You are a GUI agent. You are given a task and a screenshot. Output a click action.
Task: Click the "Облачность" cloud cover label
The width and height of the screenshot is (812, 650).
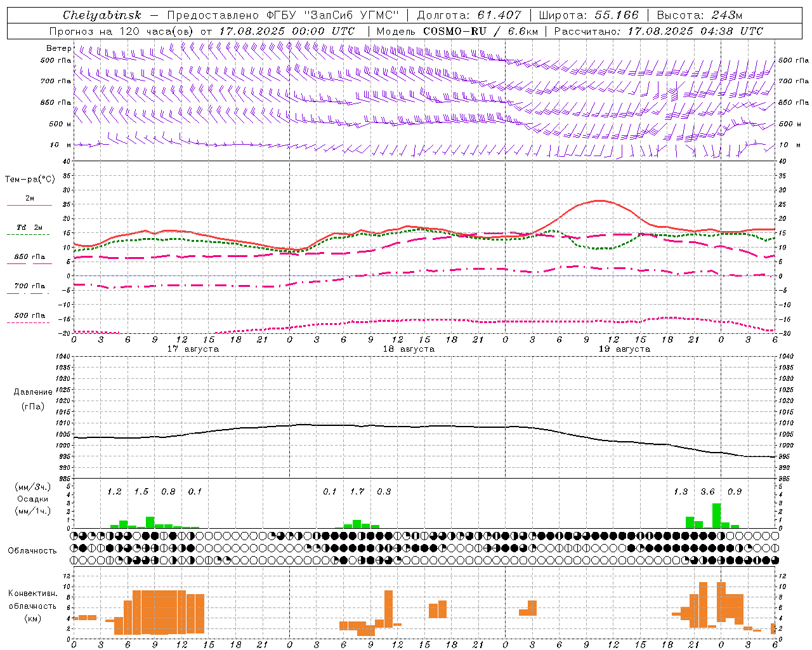point(32,551)
